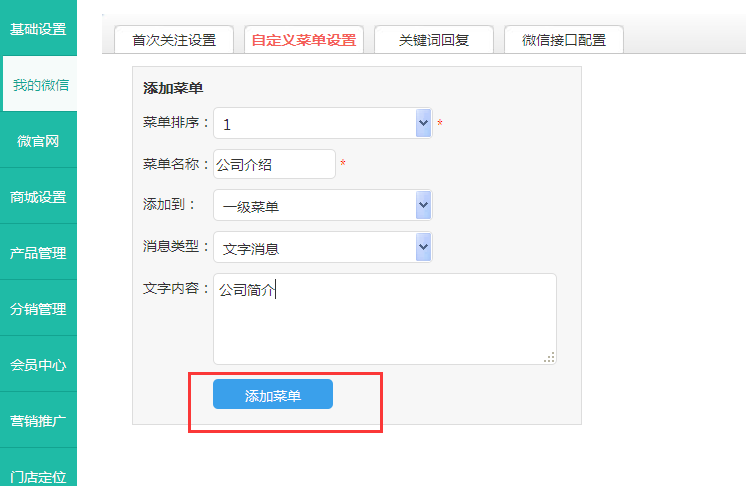
Task: Click the text area resize handle
Action: (x=549, y=357)
